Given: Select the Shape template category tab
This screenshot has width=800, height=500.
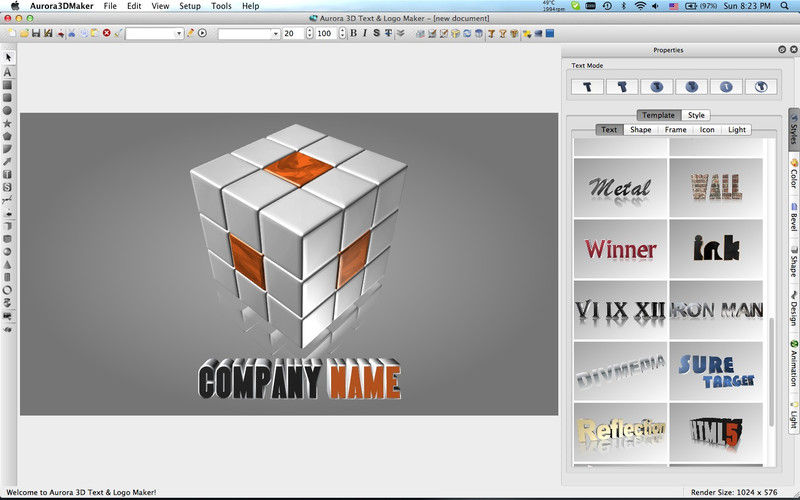Looking at the screenshot, I should (640, 130).
